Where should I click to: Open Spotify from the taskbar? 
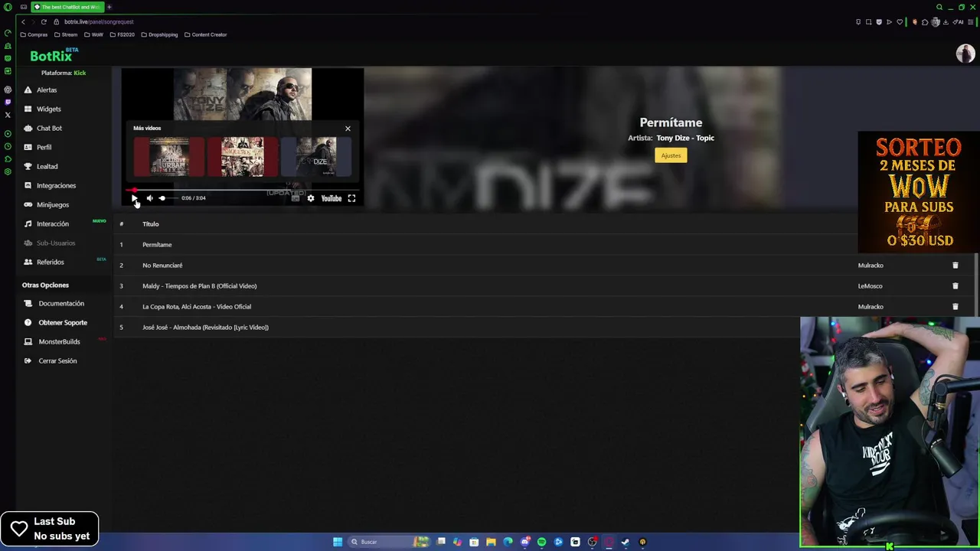(541, 542)
